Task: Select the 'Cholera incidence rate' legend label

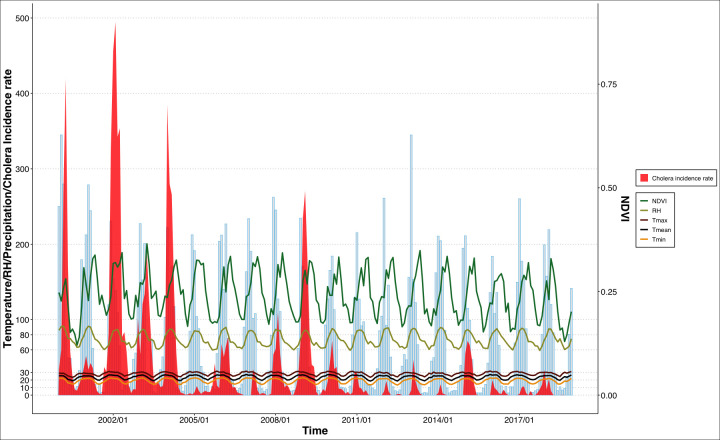Action: 682,178
